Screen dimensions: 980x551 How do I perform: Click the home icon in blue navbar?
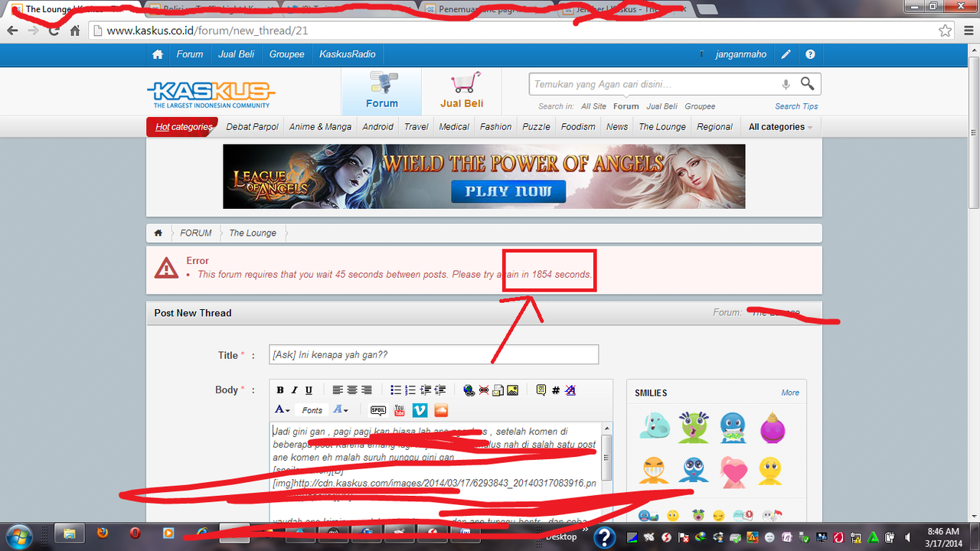[x=158, y=54]
